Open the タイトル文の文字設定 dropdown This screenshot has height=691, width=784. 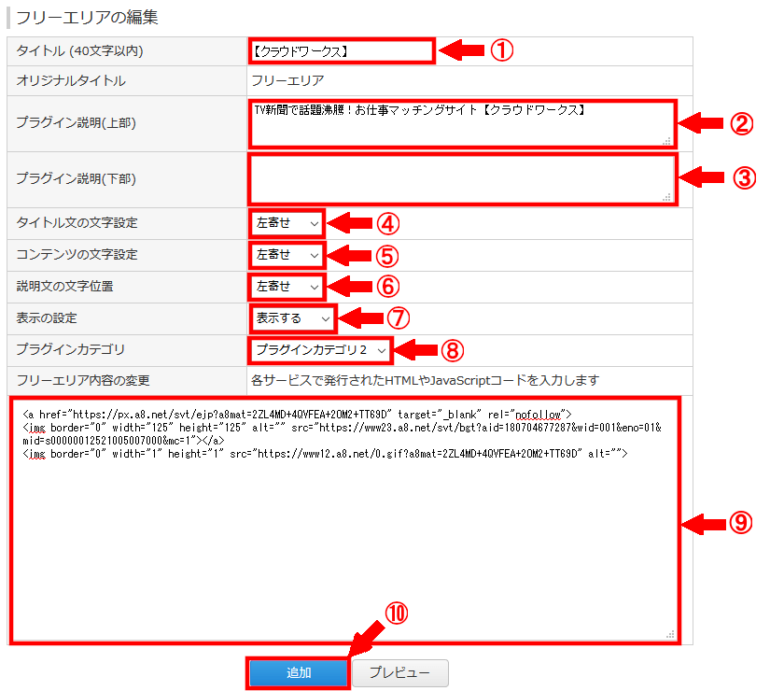click(x=287, y=223)
